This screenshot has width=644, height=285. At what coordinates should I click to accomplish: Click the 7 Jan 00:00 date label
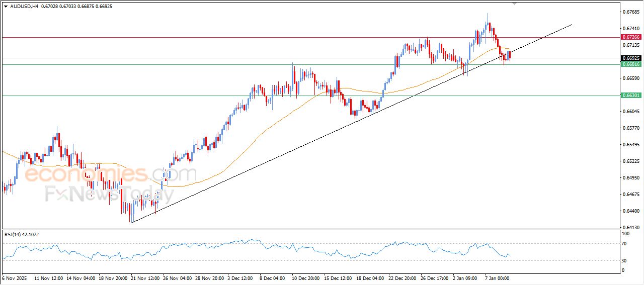(497, 277)
